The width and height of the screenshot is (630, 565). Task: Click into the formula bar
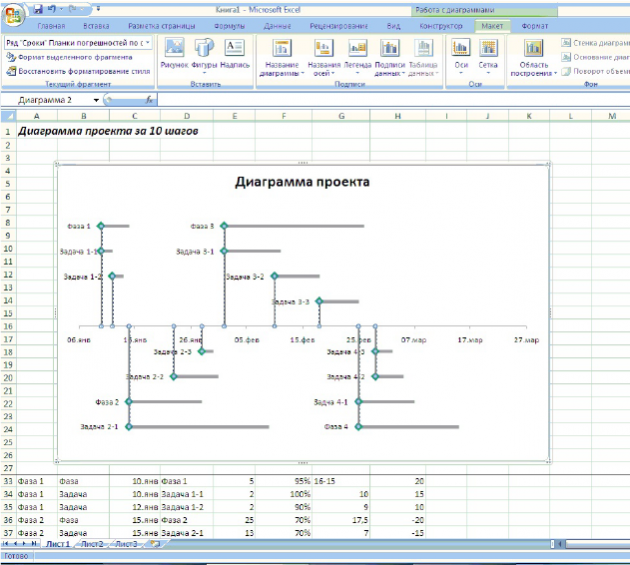pyautogui.click(x=393, y=100)
